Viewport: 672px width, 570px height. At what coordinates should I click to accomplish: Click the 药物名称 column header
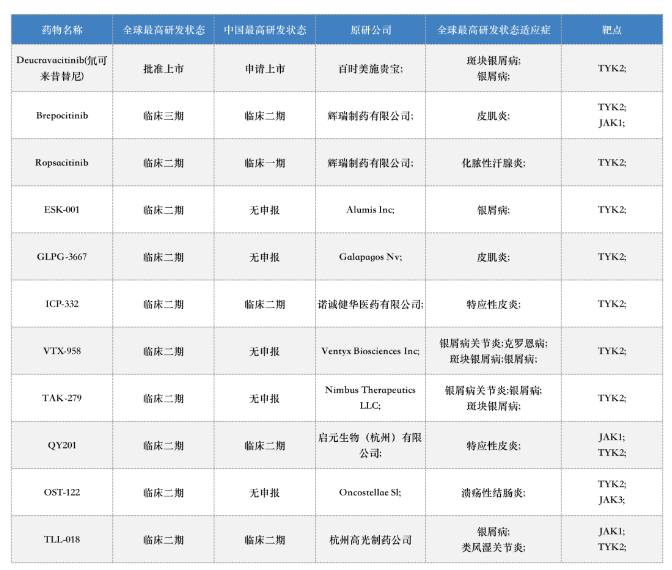coord(62,30)
